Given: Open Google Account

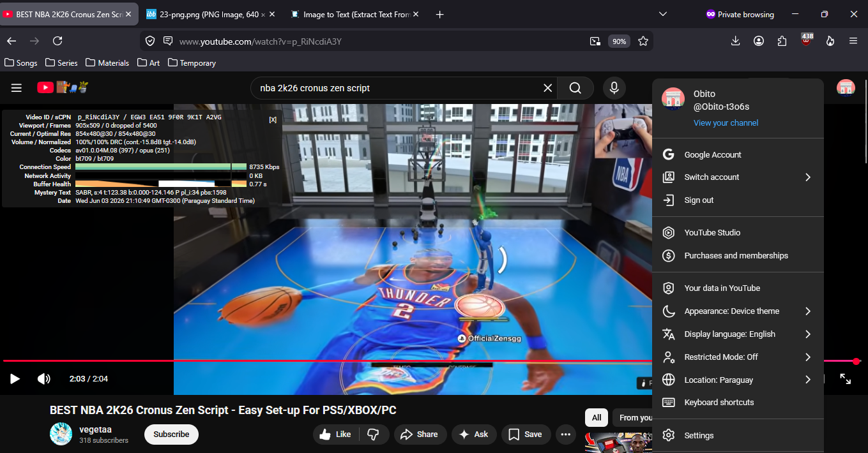Looking at the screenshot, I should coord(738,155).
